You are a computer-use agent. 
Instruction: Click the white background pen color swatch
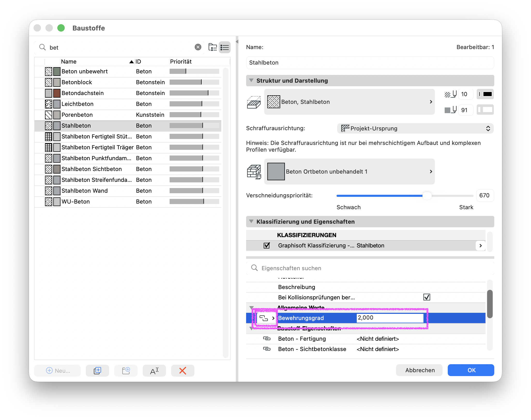tap(485, 110)
